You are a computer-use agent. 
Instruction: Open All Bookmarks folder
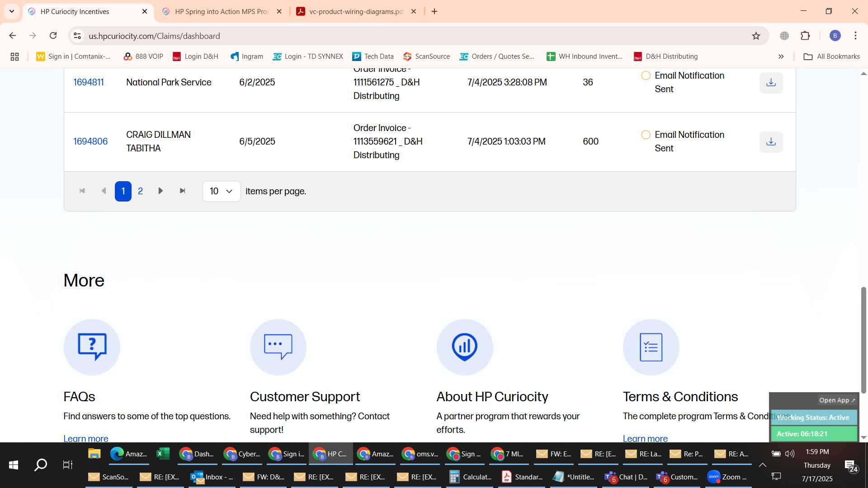[832, 56]
